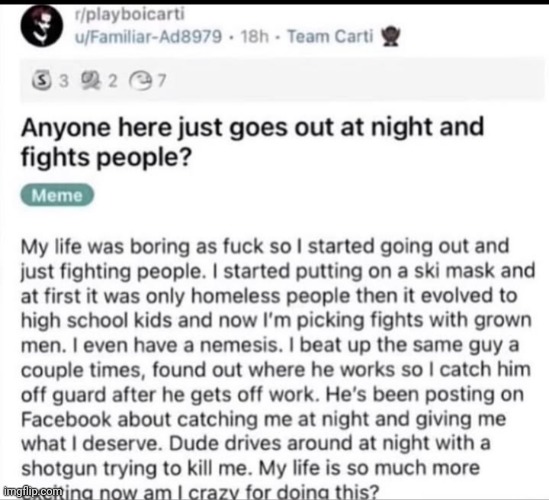Click the third award icon with count 7

141,81
